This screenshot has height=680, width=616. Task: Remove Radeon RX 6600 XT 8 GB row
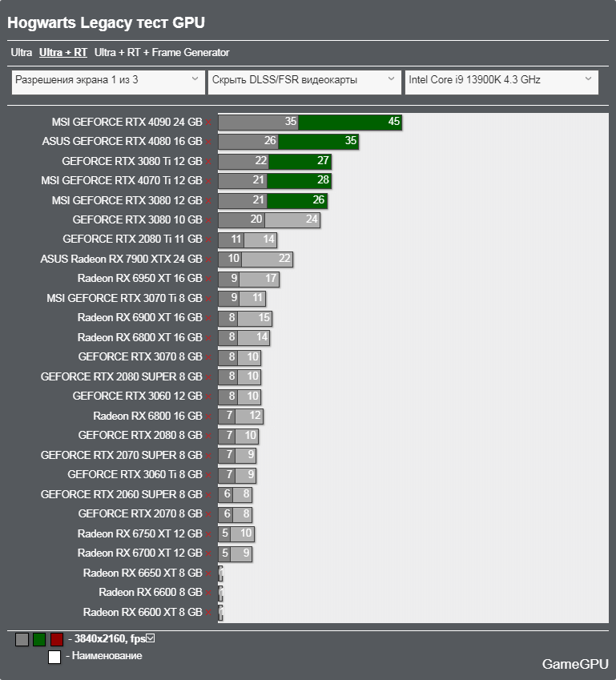208,614
